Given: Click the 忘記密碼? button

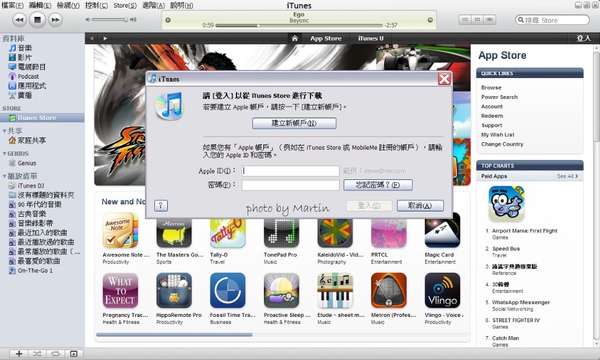Looking at the screenshot, I should tap(378, 185).
